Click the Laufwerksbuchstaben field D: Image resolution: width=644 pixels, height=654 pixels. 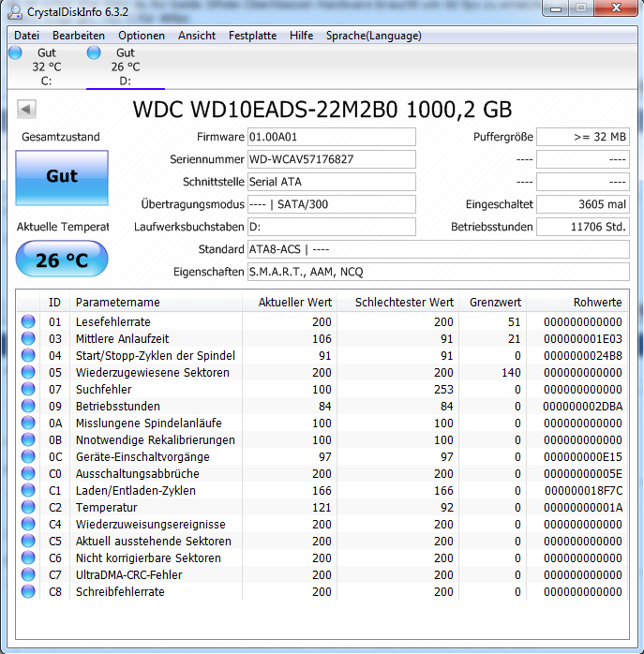332,227
